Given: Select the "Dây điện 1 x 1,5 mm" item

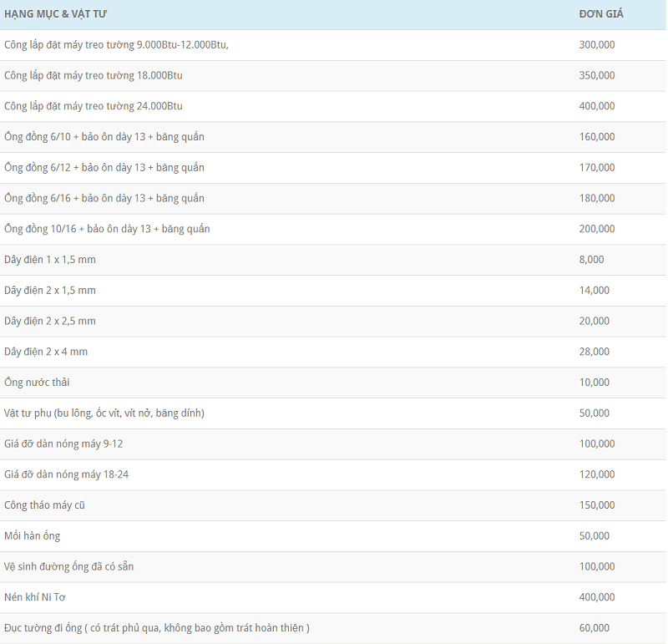Looking at the screenshot, I should click(x=50, y=260).
